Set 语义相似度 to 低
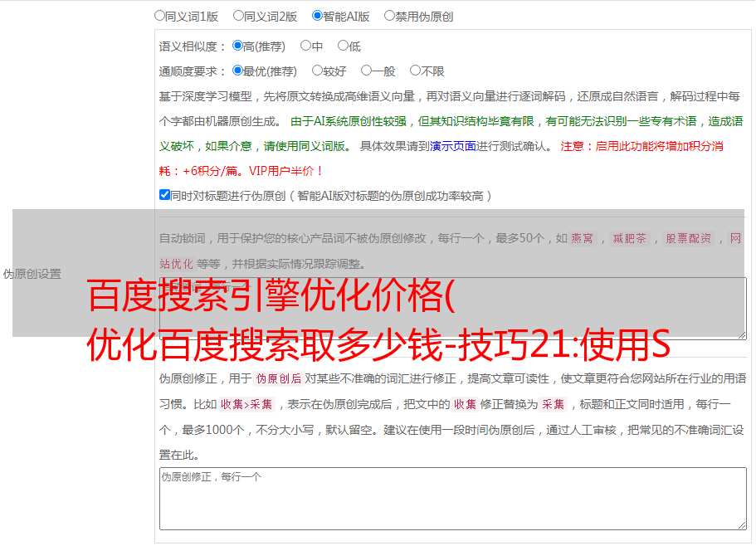Screen dimensions: 756x546 click(343, 46)
